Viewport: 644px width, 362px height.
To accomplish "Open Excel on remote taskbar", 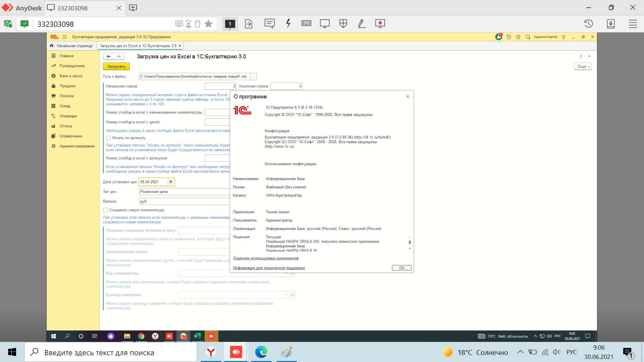I will [197, 336].
